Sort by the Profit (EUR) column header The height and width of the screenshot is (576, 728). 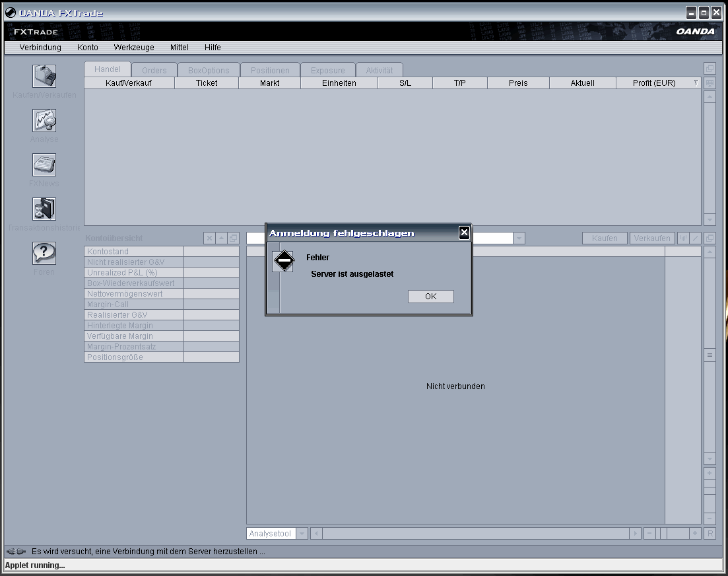[x=658, y=83]
